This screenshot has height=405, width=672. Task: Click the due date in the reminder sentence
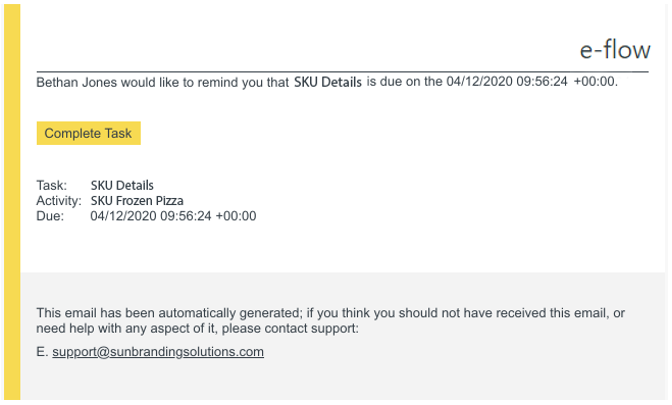coord(507,81)
